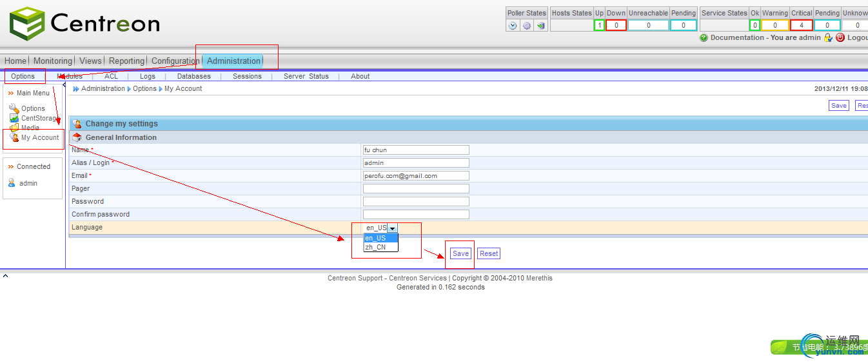Click the hosts Up count box
868x363 pixels.
pyautogui.click(x=599, y=25)
